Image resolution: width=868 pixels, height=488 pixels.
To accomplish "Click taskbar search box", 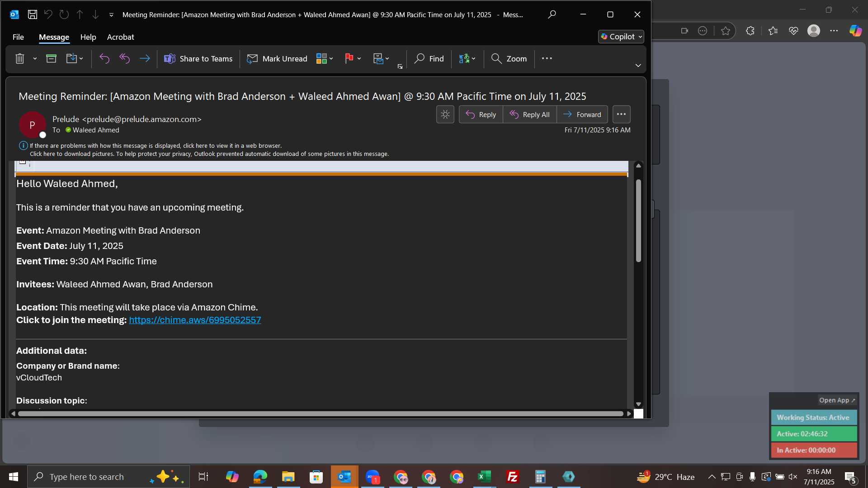I will pos(108,477).
